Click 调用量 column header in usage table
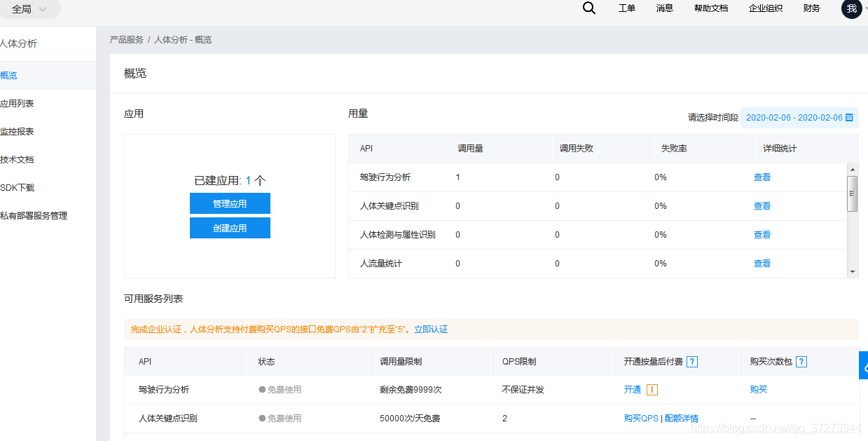 471,149
